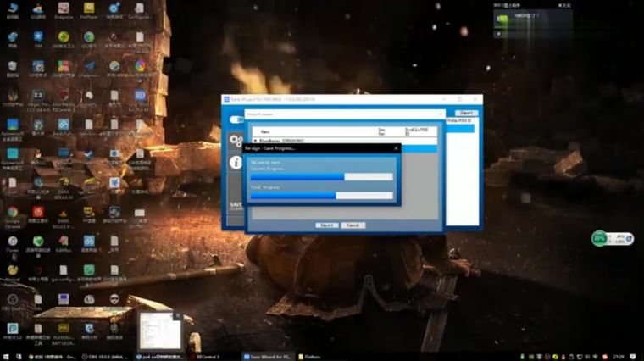The width and height of the screenshot is (644, 361).
Task: Launch DARK SOULS III desktop shortcut
Action: [x=64, y=187]
